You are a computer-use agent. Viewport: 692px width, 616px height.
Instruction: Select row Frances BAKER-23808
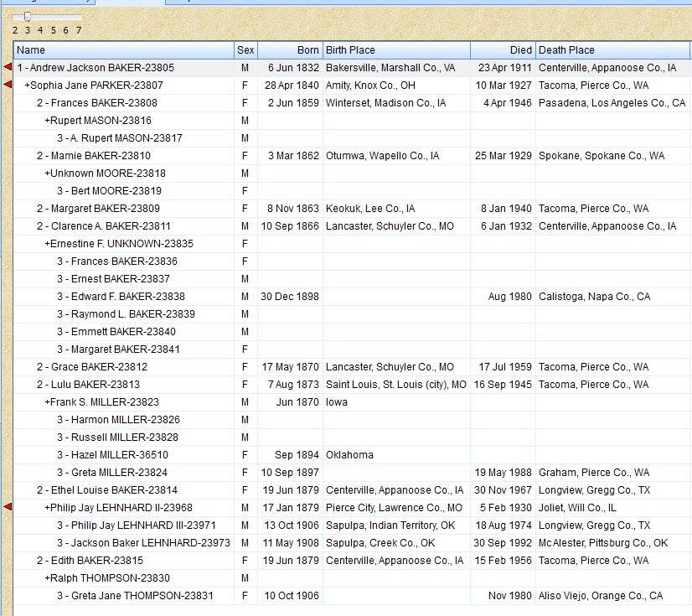[352, 103]
